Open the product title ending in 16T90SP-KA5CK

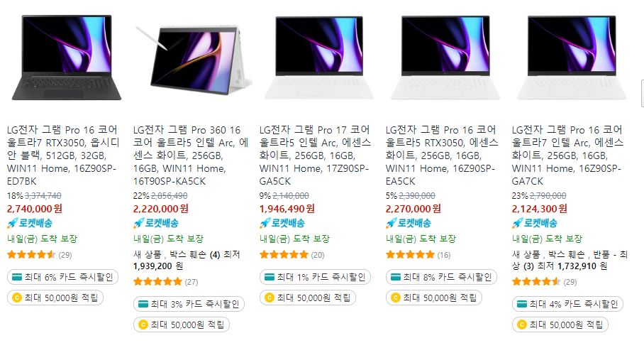[191, 156]
